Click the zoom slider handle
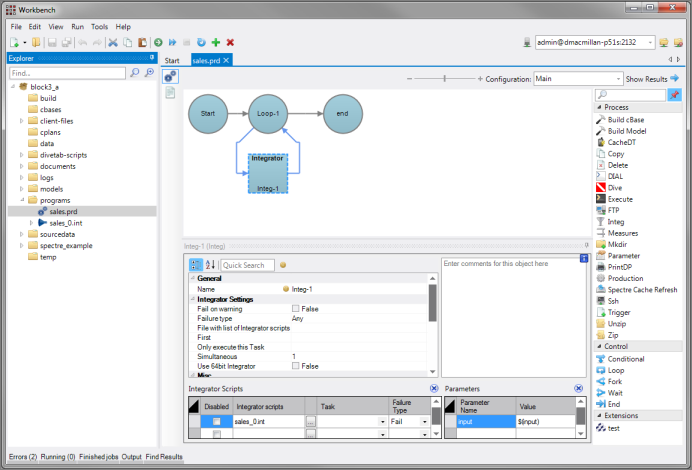 click(445, 79)
